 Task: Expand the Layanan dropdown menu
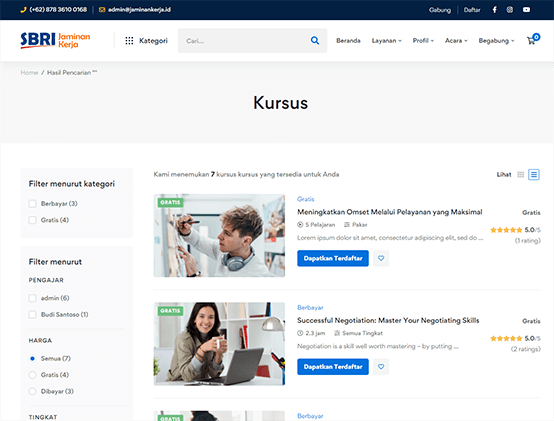click(387, 41)
